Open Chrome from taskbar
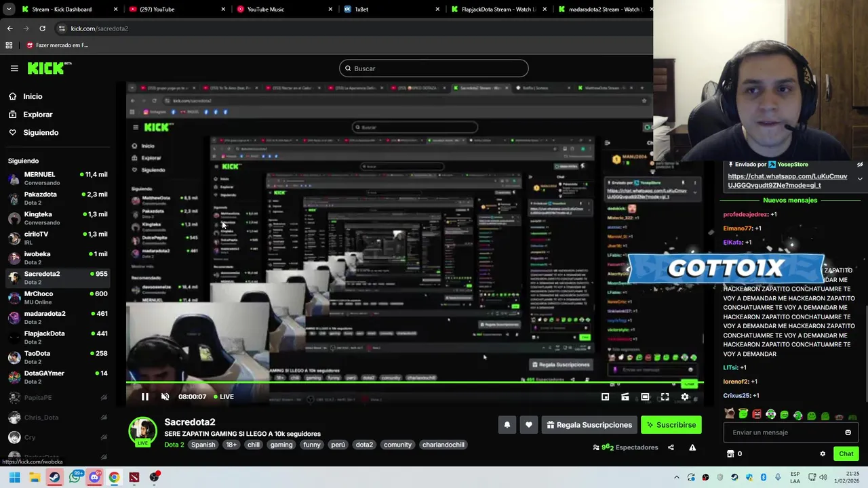868x488 pixels. click(114, 477)
